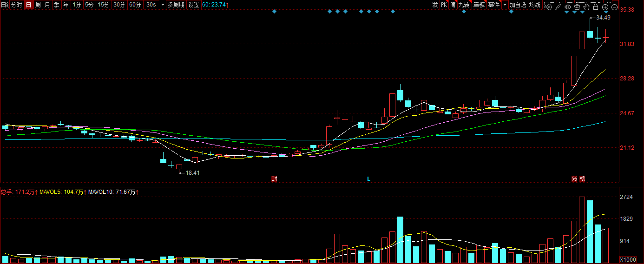Image resolution: width=644 pixels, height=264 pixels.
Task: Click the 榜 marker below candles
Action: point(582,178)
